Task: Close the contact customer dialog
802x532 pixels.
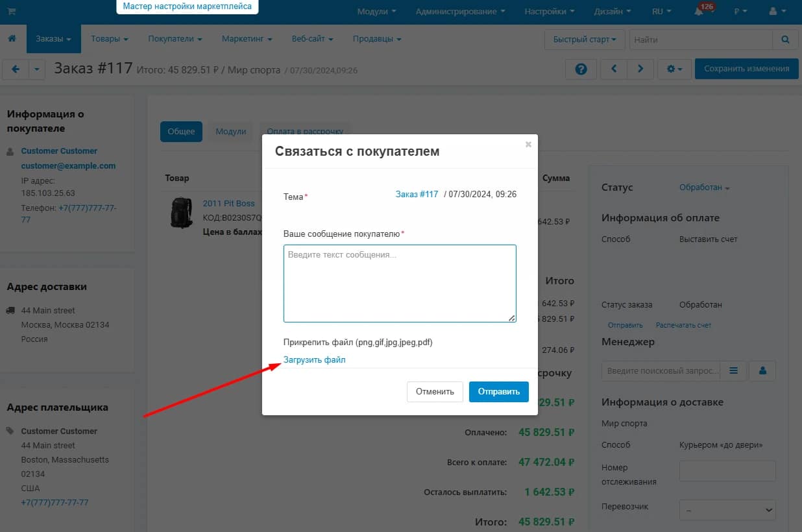Action: coord(528,144)
